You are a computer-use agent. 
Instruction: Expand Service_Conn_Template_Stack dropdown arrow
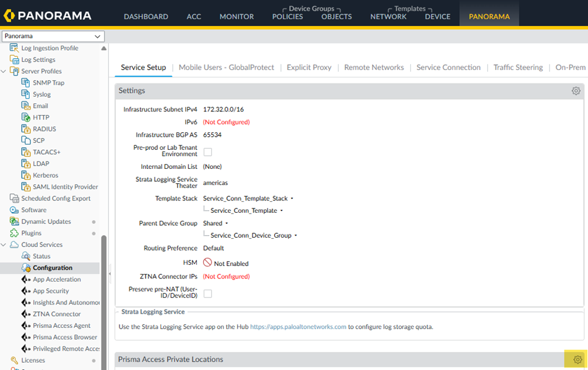[292, 199]
